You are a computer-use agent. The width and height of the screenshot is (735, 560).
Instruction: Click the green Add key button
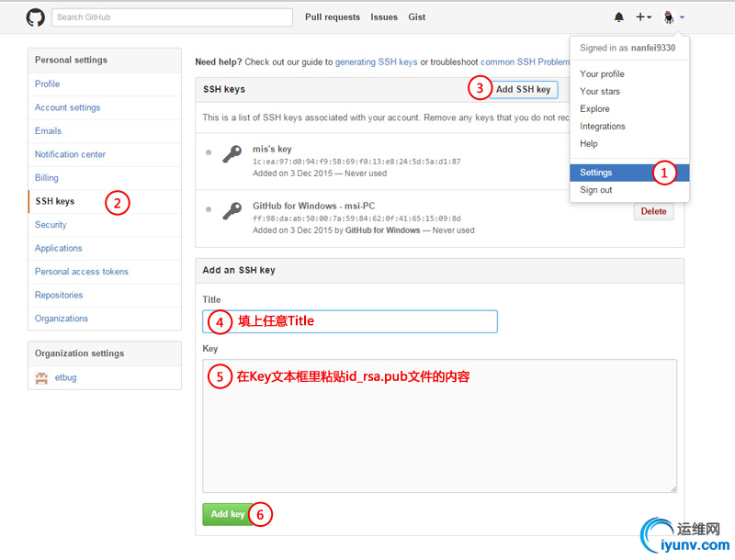[227, 514]
